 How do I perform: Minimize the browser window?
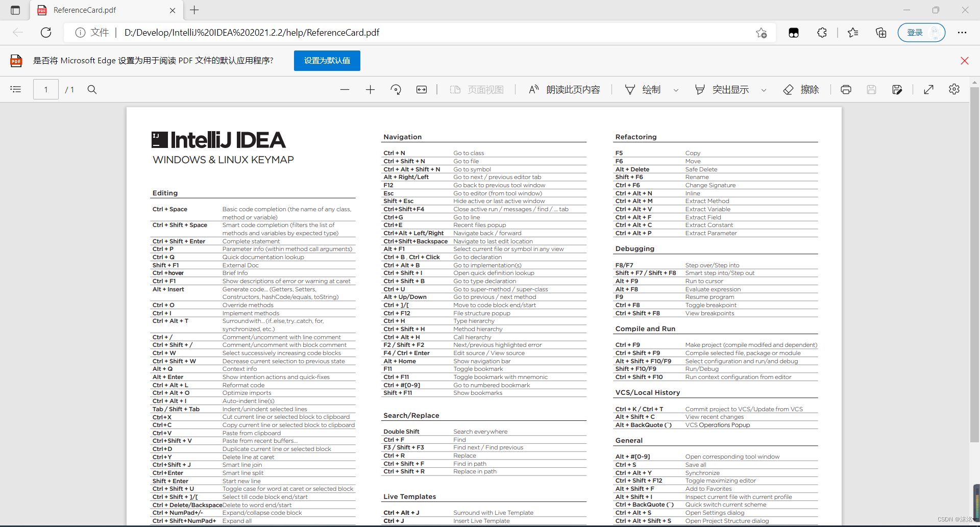(x=906, y=10)
